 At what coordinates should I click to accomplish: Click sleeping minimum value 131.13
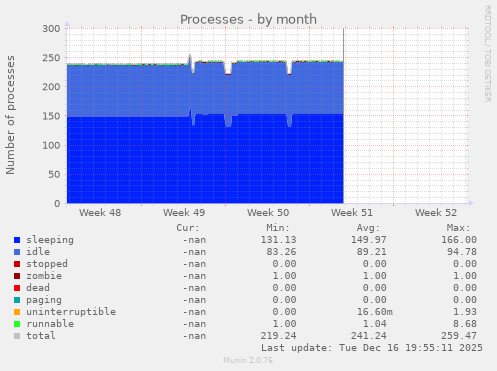[x=278, y=240]
